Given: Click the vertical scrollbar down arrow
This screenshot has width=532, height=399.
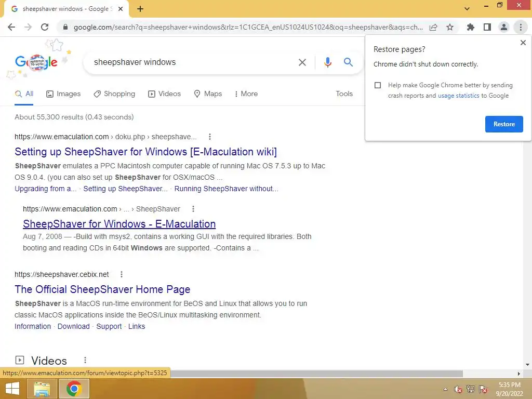Looking at the screenshot, I should (x=527, y=365).
